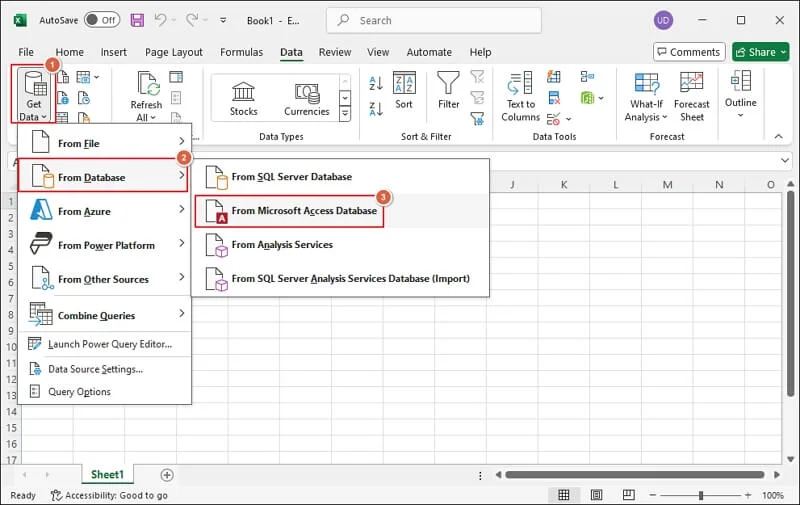
Task: Switch to the Formulas tab
Action: 241,52
